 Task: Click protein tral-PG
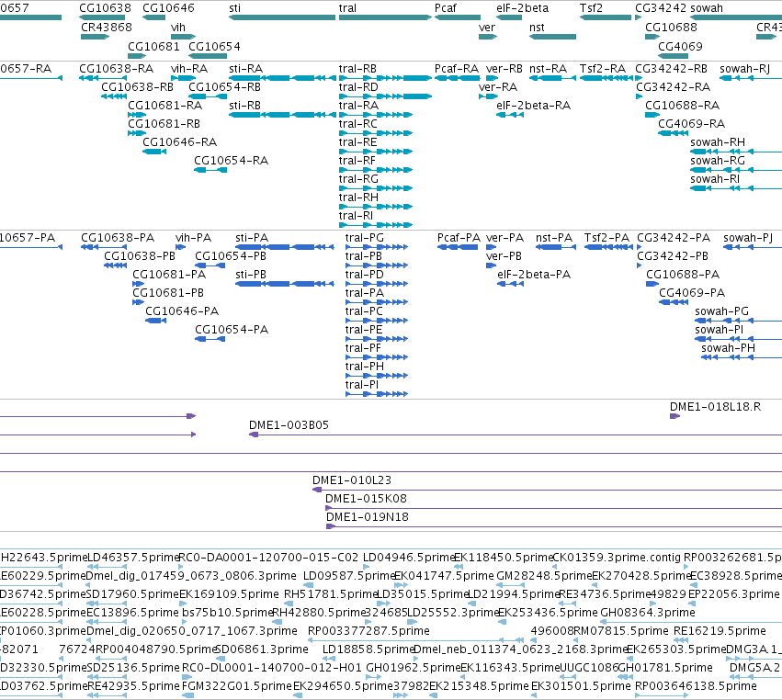(x=377, y=247)
